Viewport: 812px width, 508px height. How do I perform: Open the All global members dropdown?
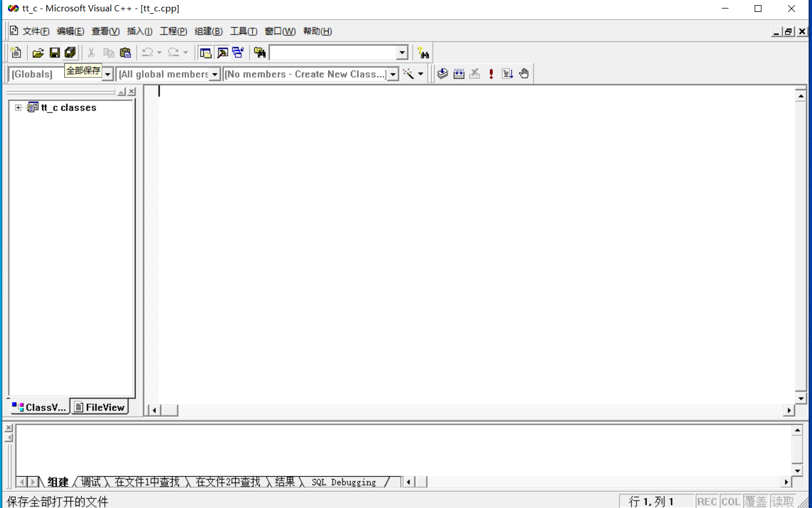click(215, 74)
